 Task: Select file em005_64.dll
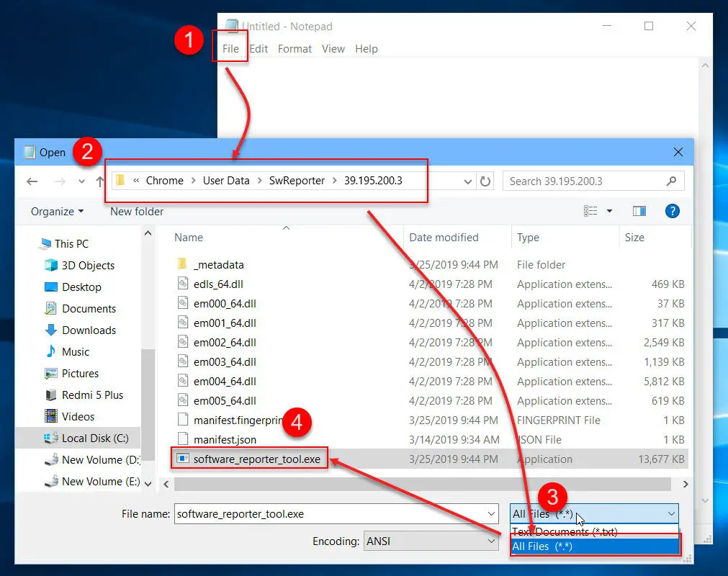tap(225, 401)
